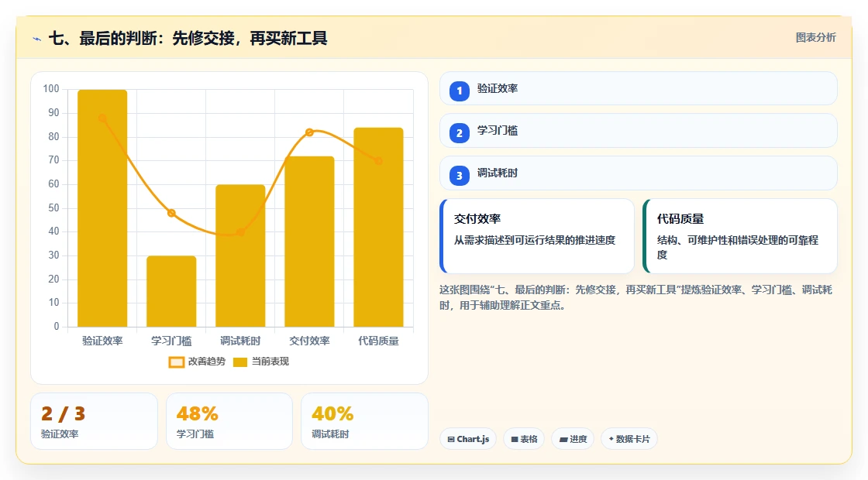Click the 改善趋势 orange legend swatch
The width and height of the screenshot is (868, 480).
[176, 362]
